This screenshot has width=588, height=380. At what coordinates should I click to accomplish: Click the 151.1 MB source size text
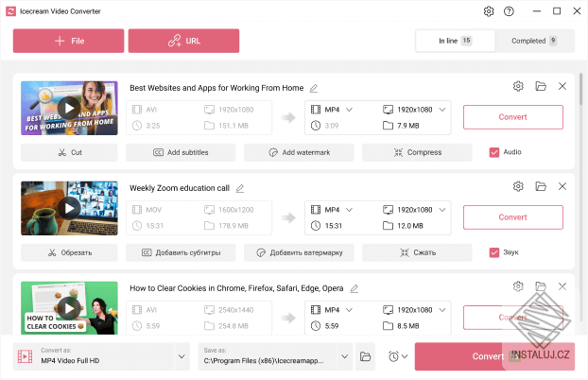(x=233, y=126)
